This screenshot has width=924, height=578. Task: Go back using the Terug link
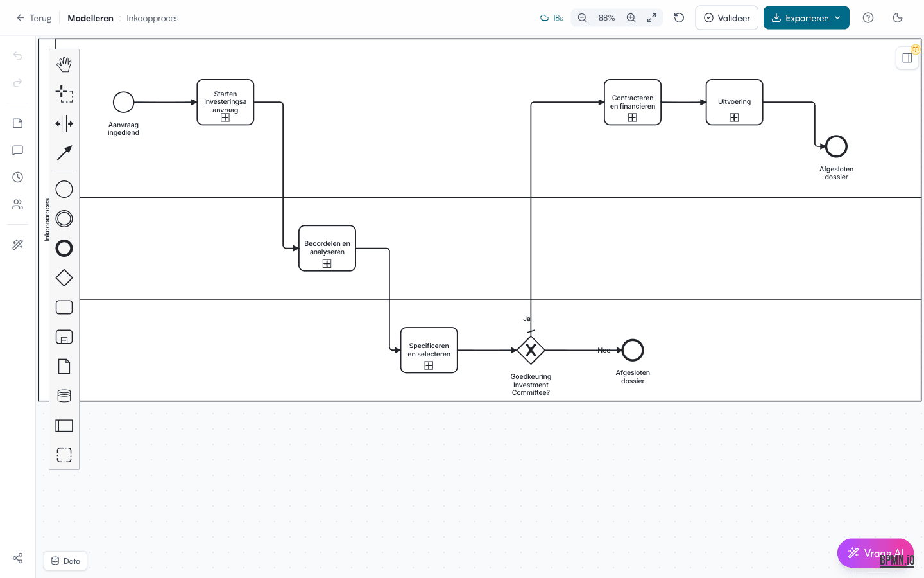pyautogui.click(x=33, y=18)
